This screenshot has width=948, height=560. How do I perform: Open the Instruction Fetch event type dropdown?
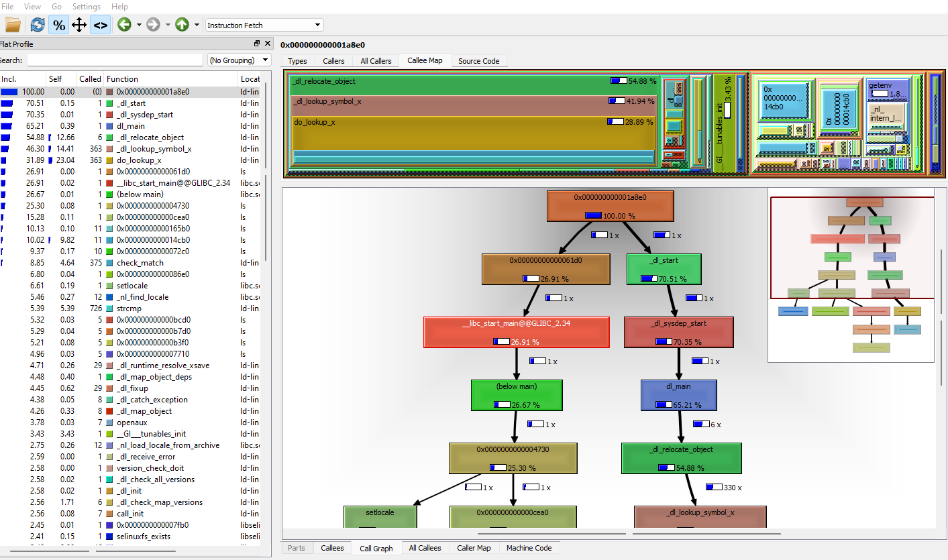tap(264, 25)
